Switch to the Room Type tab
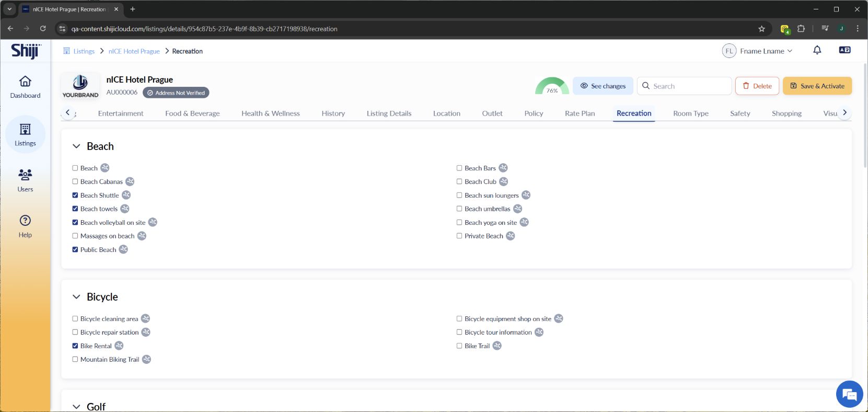 click(690, 113)
